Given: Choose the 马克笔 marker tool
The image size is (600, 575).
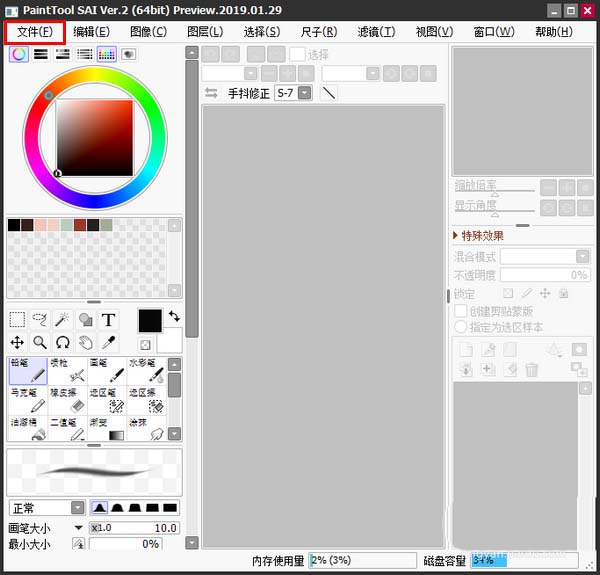Looking at the screenshot, I should point(28,400).
